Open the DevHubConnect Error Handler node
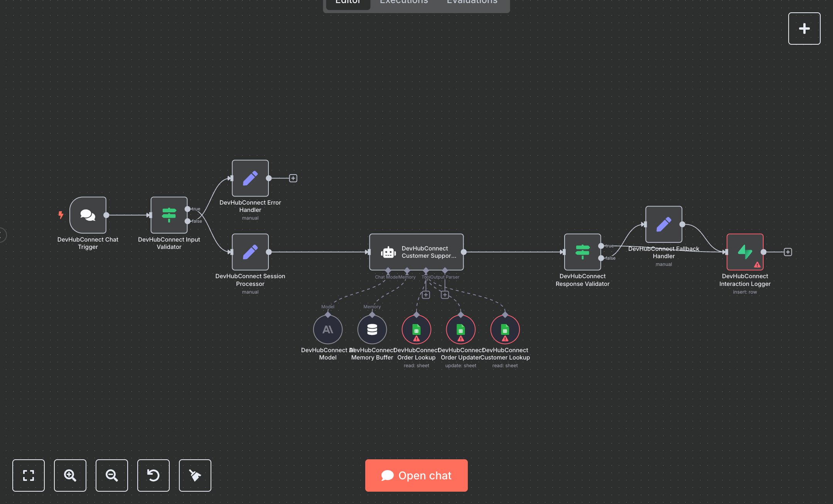The image size is (833, 504). click(250, 178)
